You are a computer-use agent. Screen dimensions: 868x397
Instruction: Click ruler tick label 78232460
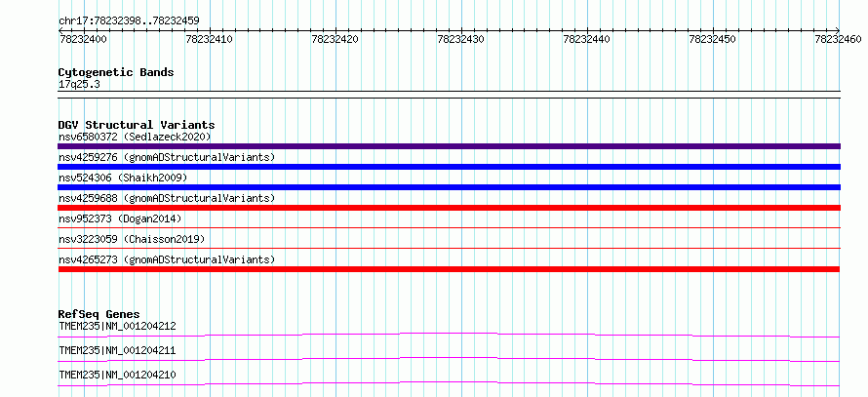(x=838, y=39)
